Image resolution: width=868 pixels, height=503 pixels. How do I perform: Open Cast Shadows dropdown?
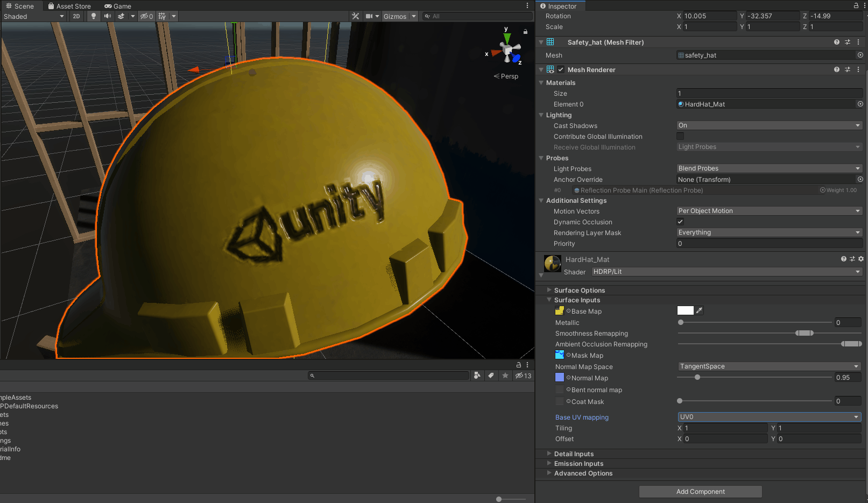point(770,125)
